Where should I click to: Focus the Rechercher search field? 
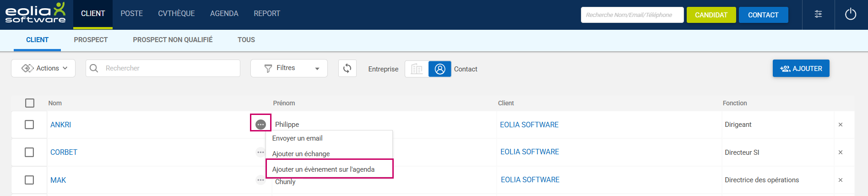[x=169, y=68]
